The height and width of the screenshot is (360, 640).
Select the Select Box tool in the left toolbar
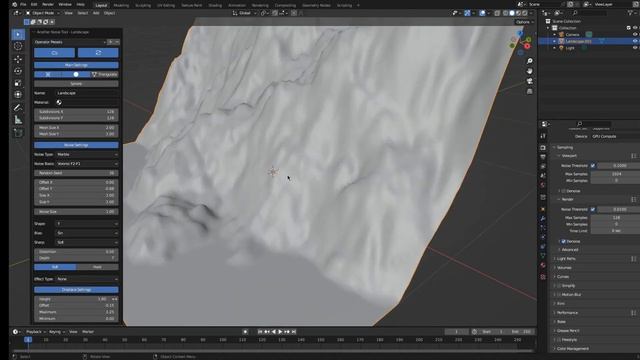coord(18,35)
